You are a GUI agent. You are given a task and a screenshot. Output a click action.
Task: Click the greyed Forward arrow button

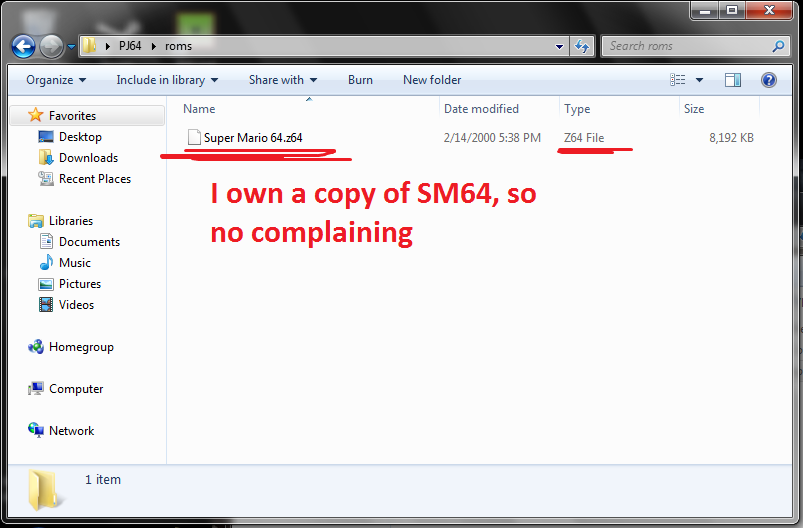(x=51, y=47)
